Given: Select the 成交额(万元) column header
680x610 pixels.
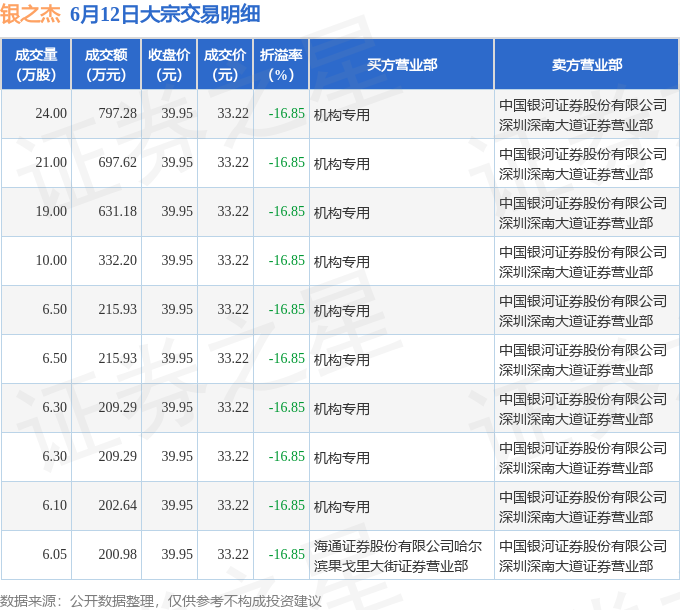Looking at the screenshot, I should click(x=106, y=65).
